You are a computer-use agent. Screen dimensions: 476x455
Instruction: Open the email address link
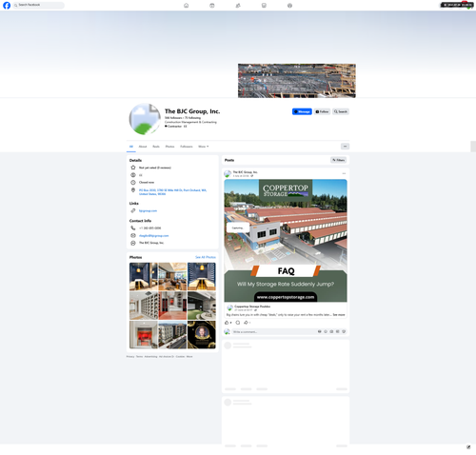(153, 235)
